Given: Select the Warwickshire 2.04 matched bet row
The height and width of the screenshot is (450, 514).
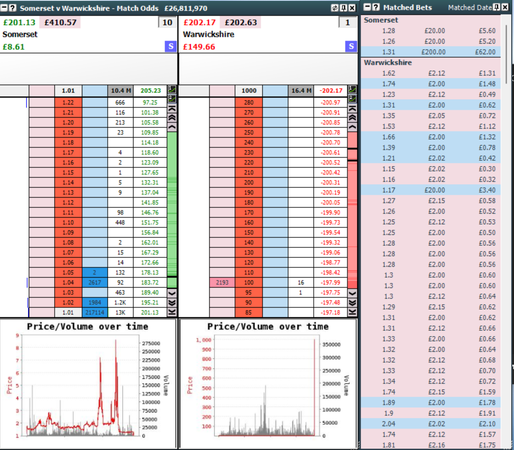Looking at the screenshot, I should pos(431,424).
